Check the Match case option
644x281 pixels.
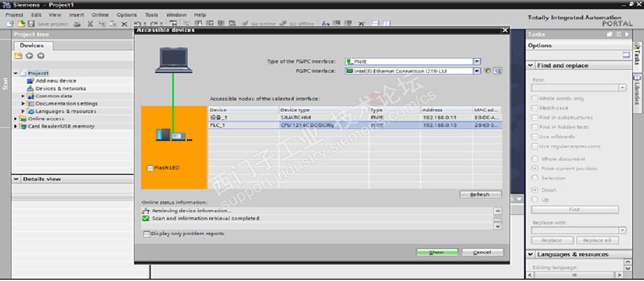click(x=534, y=108)
